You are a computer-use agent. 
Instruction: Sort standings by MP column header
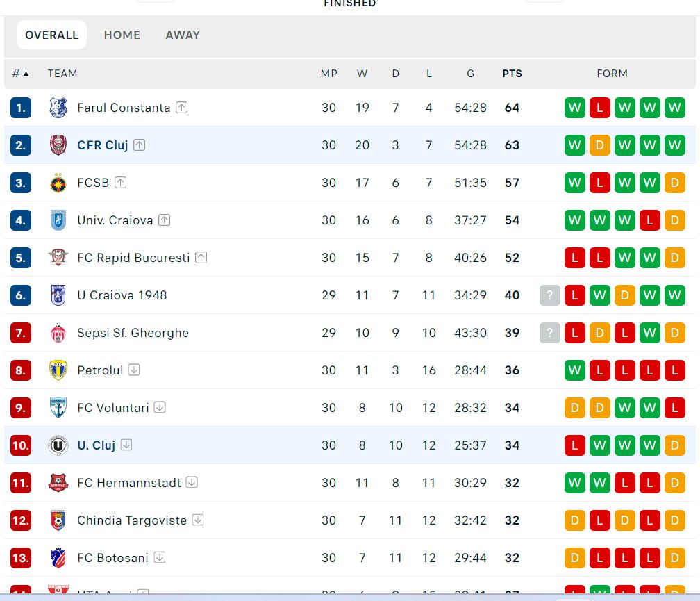click(x=328, y=74)
